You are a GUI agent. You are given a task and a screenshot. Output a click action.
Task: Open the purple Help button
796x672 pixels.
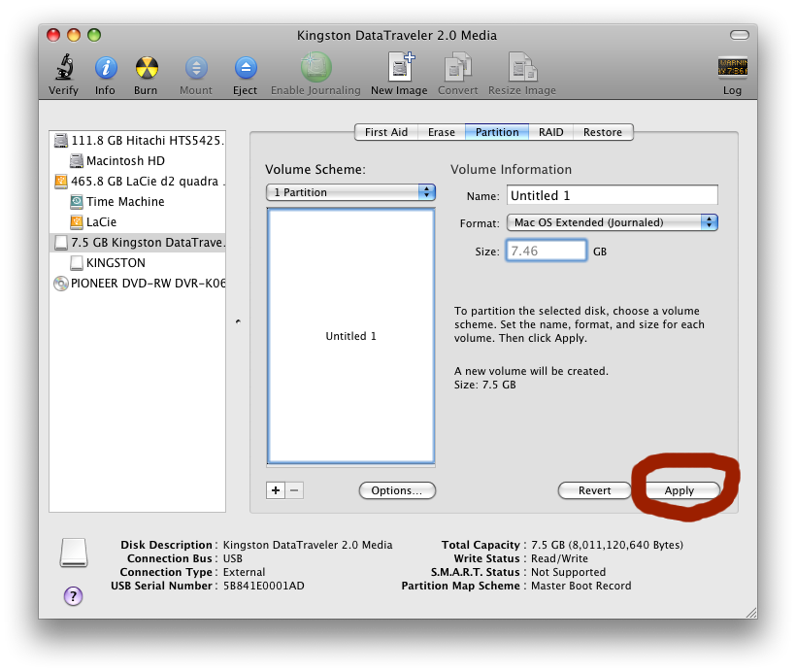click(73, 596)
